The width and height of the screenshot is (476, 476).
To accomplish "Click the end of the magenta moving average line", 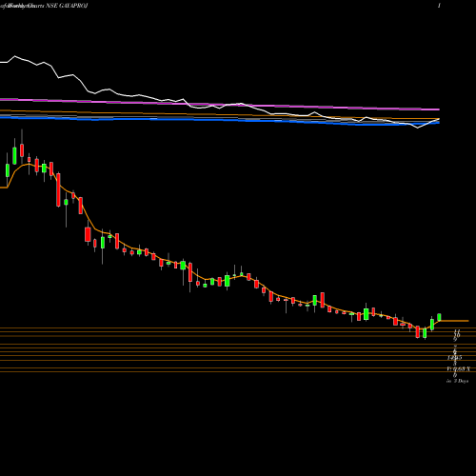I will 439,109.
